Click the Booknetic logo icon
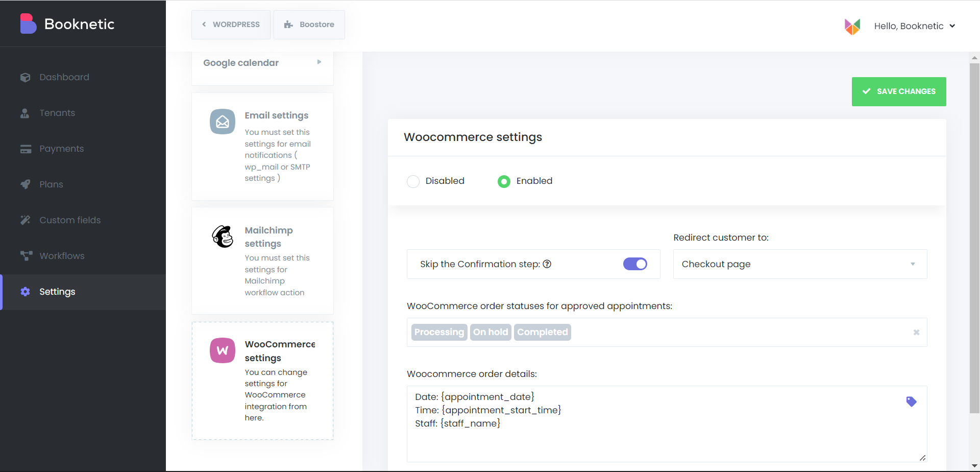 point(28,23)
